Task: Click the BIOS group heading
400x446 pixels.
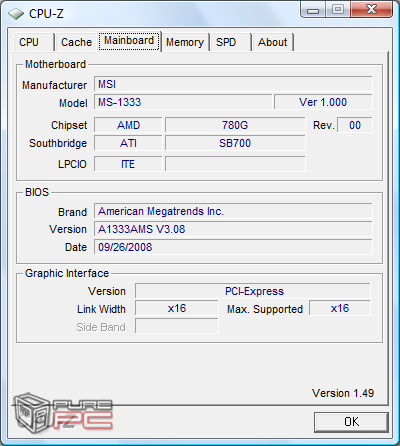Action: click(x=37, y=192)
